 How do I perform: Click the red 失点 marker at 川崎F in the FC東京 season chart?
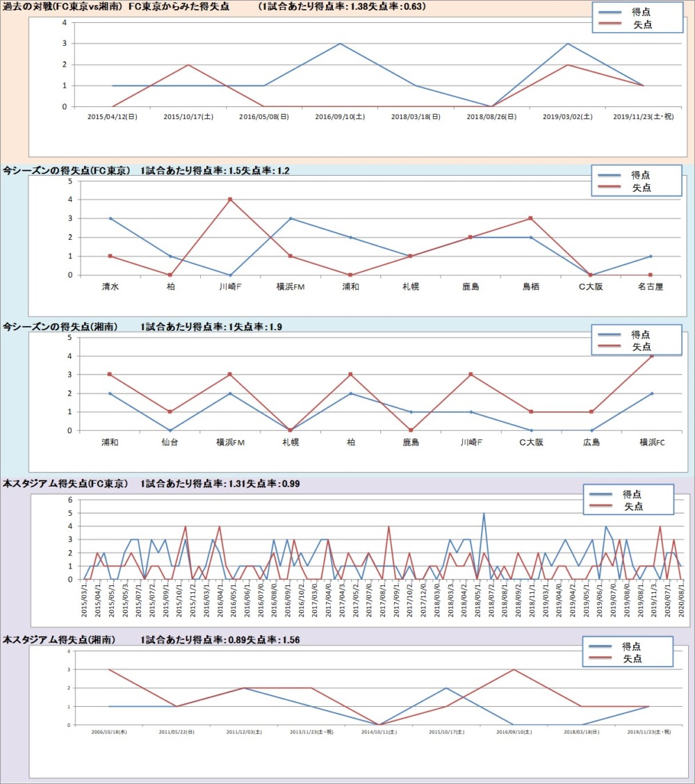(231, 199)
